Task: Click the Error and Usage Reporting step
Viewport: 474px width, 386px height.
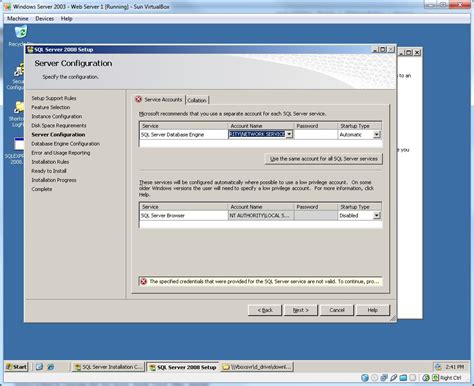Action: tap(61, 153)
